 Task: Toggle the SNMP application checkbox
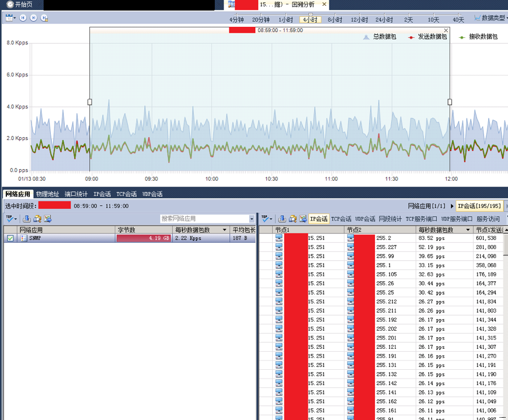[11, 238]
